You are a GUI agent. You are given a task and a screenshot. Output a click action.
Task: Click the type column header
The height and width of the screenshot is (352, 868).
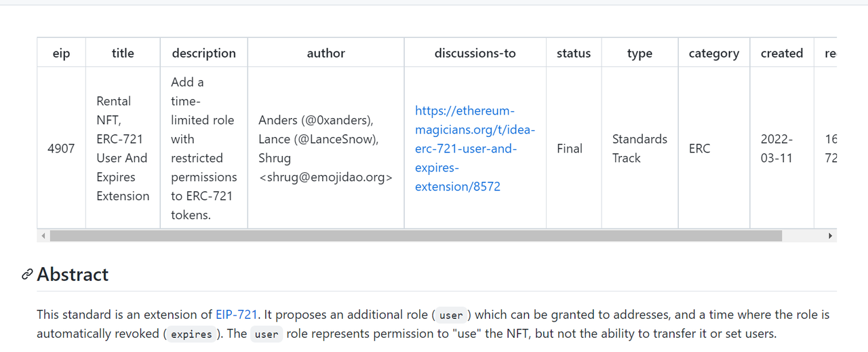click(639, 53)
